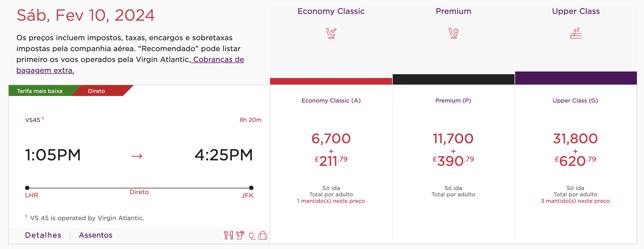Click the Economy Classic seat icon
This screenshot has height=249, width=644.
pos(331,33)
